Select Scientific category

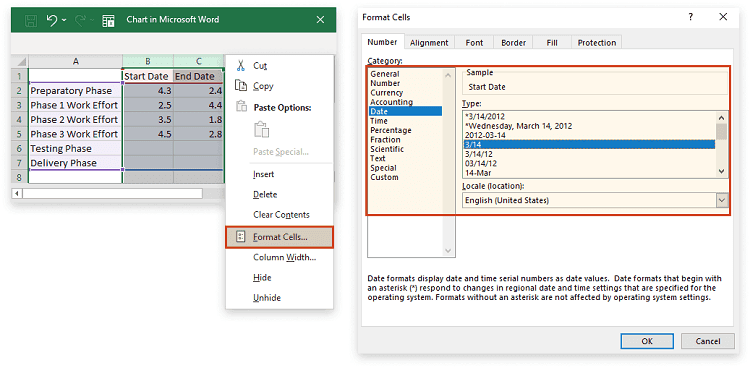coord(387,149)
